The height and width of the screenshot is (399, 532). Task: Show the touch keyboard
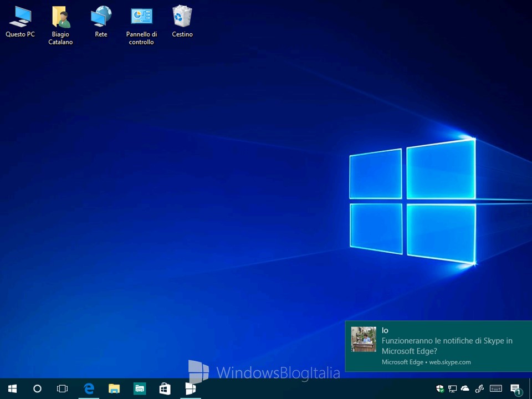pos(496,389)
